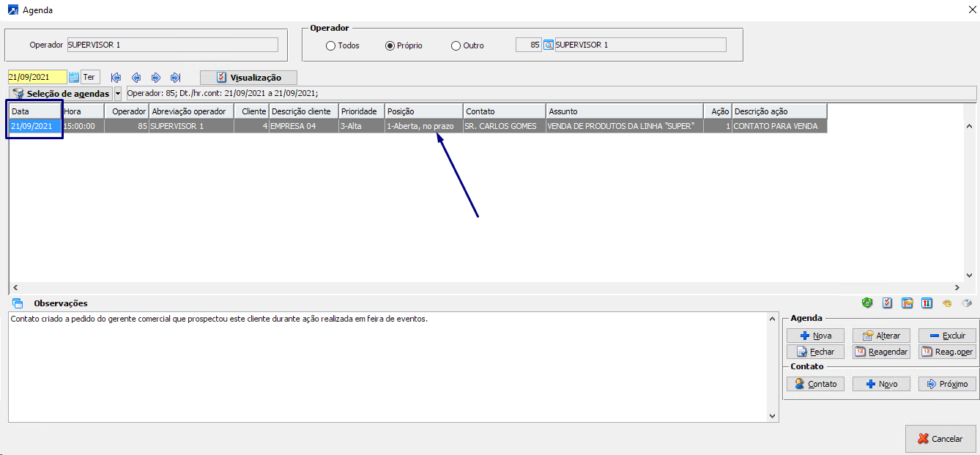This screenshot has height=455, width=980.
Task: Select the 15:00:00 hour cell
Action: (x=83, y=126)
